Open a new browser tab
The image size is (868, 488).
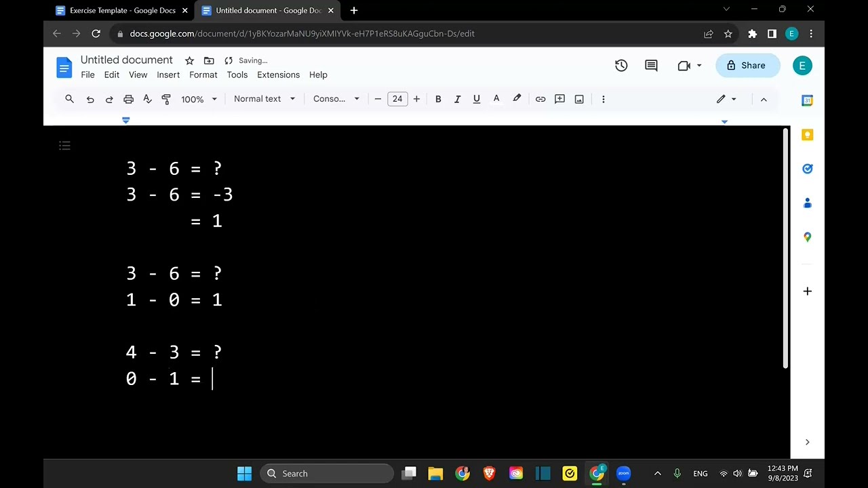tap(353, 10)
